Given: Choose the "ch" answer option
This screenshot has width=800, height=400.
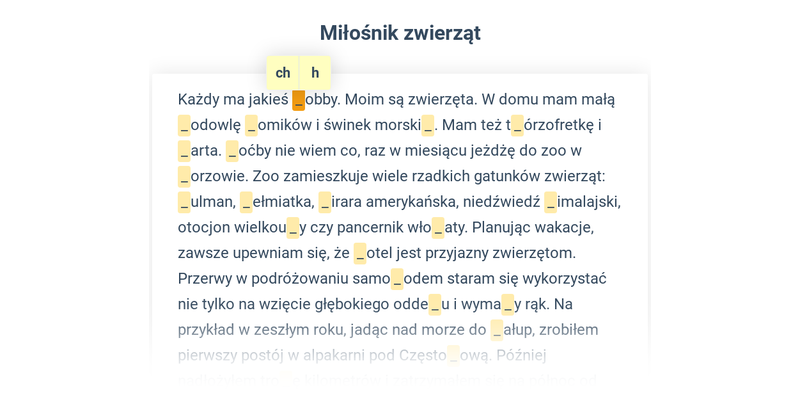Looking at the screenshot, I should [283, 73].
